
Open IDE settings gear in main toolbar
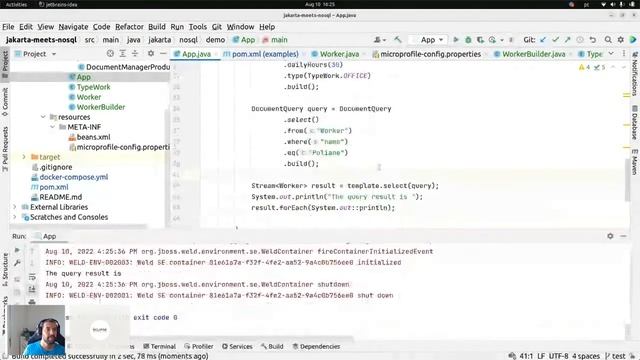pos(620,40)
